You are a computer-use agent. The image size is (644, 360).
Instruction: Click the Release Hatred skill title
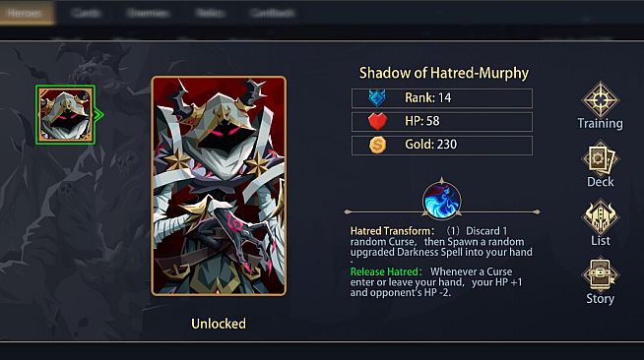click(386, 271)
